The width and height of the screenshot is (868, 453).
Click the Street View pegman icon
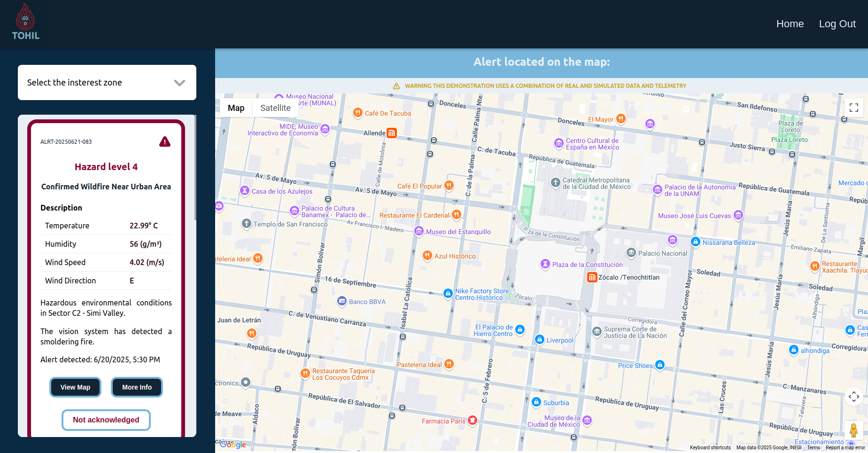854,430
